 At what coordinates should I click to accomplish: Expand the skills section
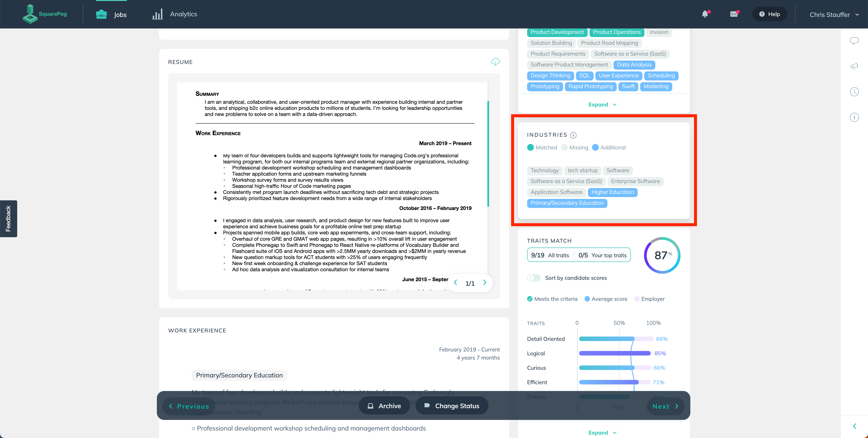(x=602, y=104)
